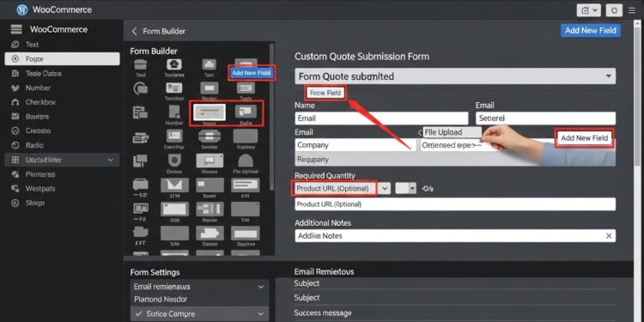Click the Additional Notes input field
Screen dimensions: 644x322
pyautogui.click(x=455, y=236)
